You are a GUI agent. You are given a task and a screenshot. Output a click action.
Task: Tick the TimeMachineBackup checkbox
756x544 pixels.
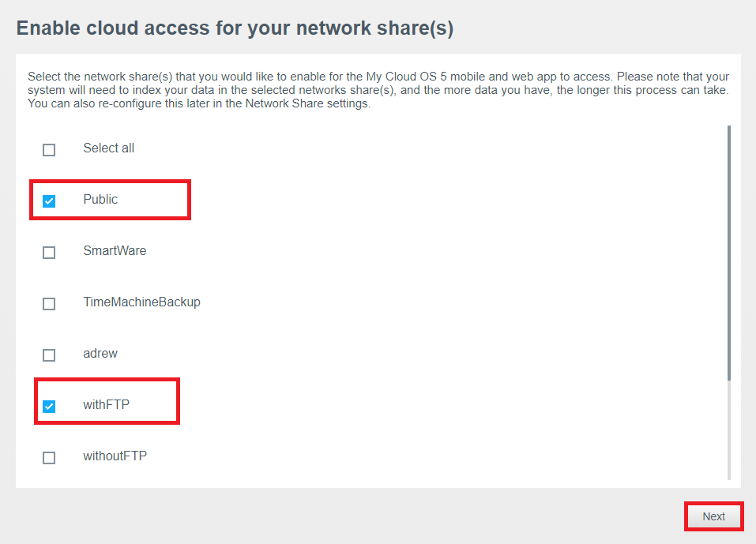point(49,303)
